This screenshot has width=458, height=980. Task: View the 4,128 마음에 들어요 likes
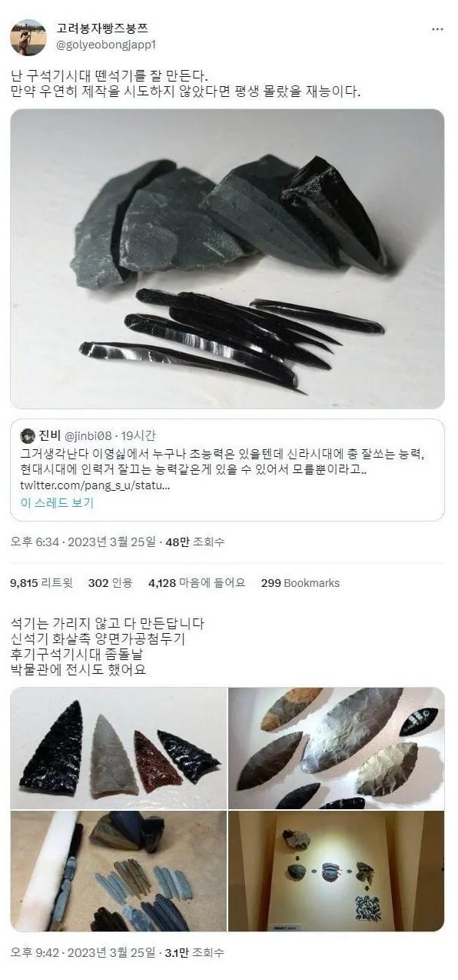pyautogui.click(x=197, y=583)
